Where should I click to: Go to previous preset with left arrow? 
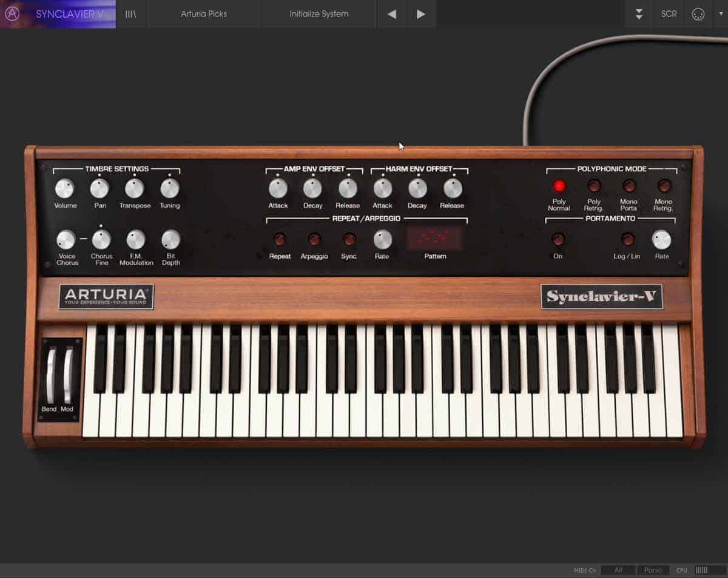[x=392, y=14]
